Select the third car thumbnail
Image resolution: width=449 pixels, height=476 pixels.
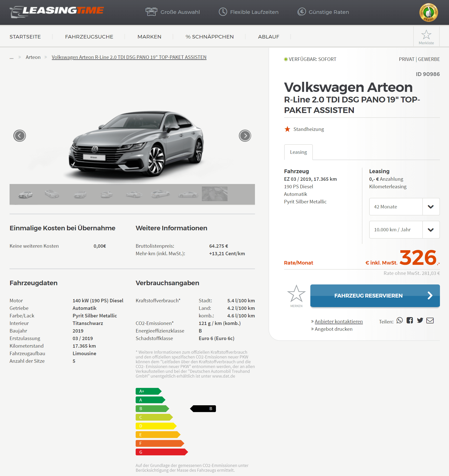[80, 194]
